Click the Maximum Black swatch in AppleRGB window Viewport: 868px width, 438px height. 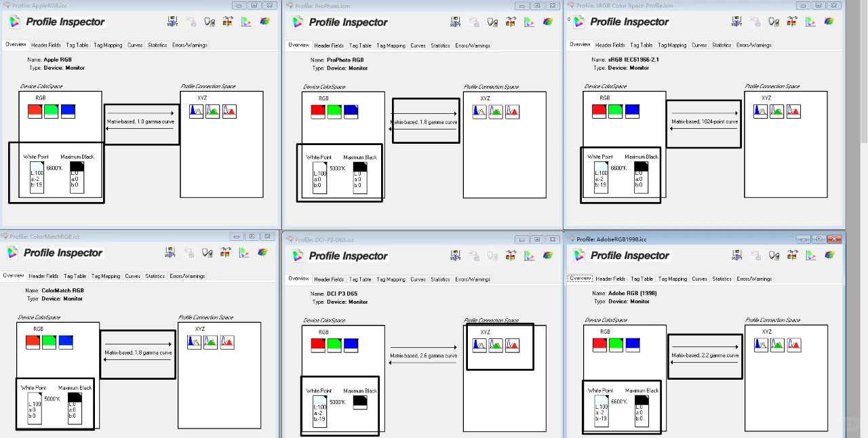(x=77, y=177)
